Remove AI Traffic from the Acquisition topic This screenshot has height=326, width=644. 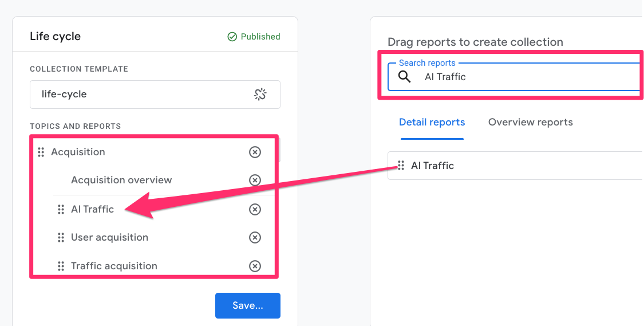(255, 209)
